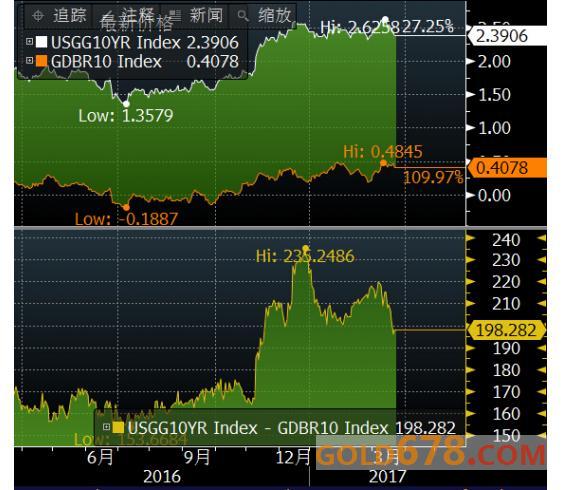The height and width of the screenshot is (490, 562).
Task: Click the white USGG10YR color swatch
Action: tap(42, 42)
